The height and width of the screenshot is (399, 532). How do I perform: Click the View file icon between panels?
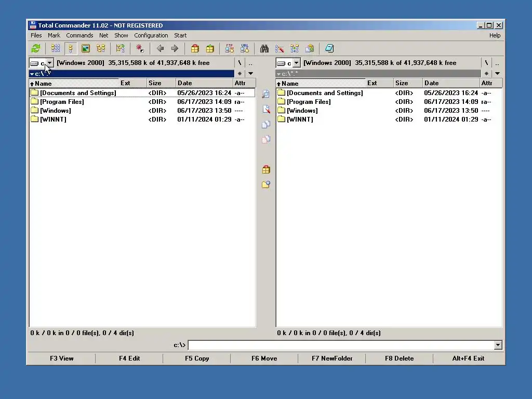pyautogui.click(x=266, y=94)
